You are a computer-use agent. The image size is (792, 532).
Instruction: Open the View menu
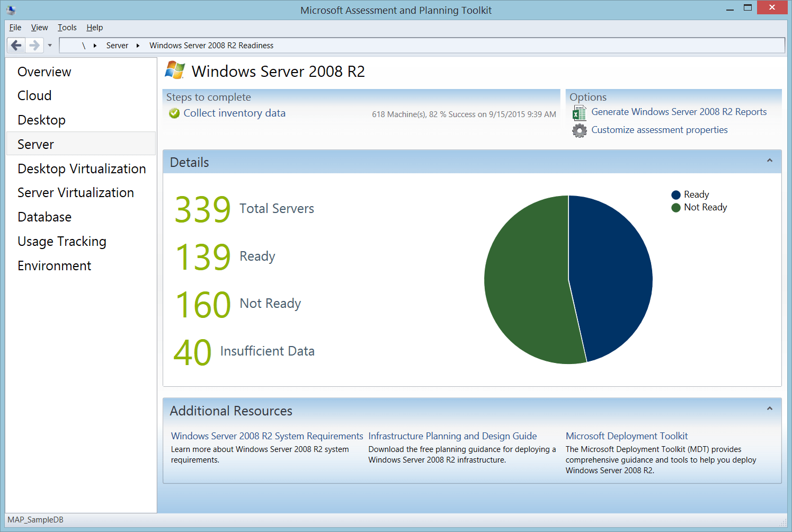(39, 28)
